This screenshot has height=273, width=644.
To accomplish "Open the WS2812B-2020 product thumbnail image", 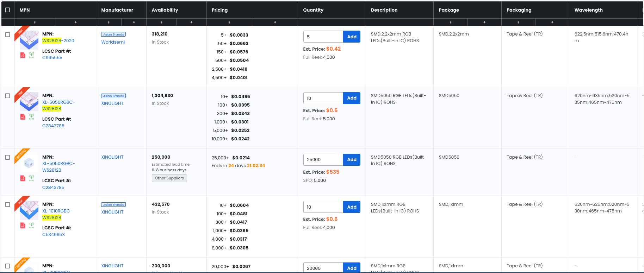I will [29, 40].
